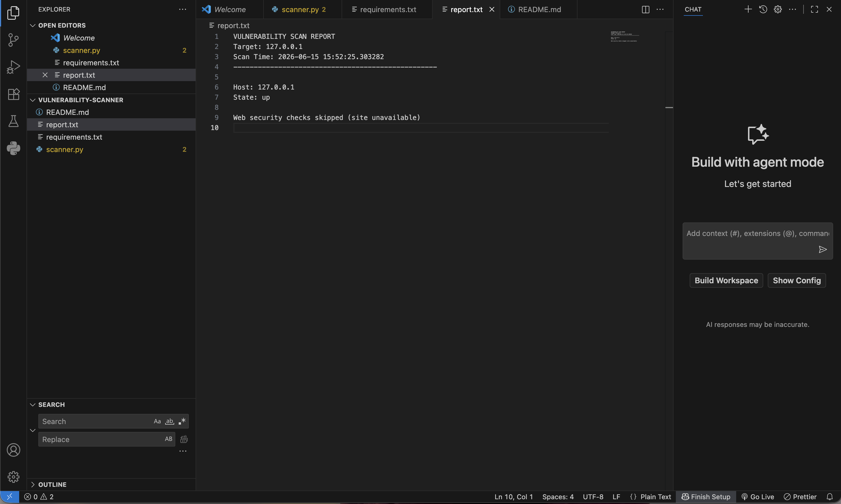This screenshot has height=504, width=841.
Task: Collapse the VULNERABILITY-SCANNER folder section
Action: click(33, 100)
